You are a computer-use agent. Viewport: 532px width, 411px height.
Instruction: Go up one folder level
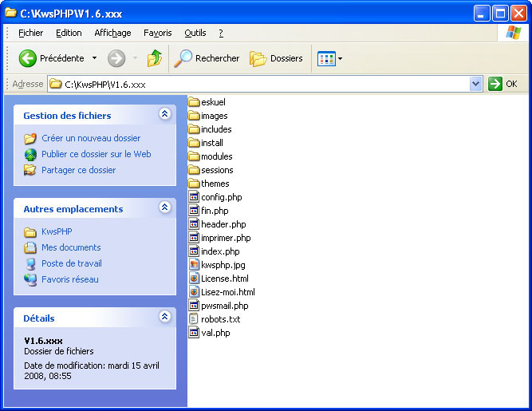pyautogui.click(x=155, y=58)
